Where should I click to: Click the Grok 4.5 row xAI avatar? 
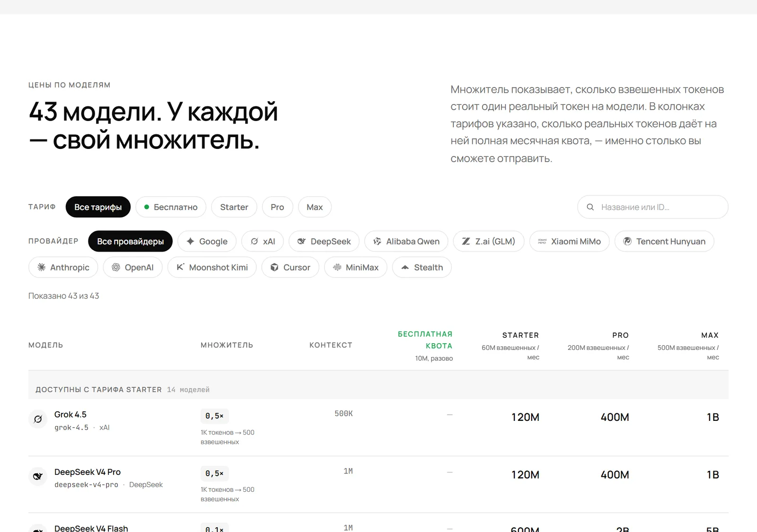[x=38, y=419]
